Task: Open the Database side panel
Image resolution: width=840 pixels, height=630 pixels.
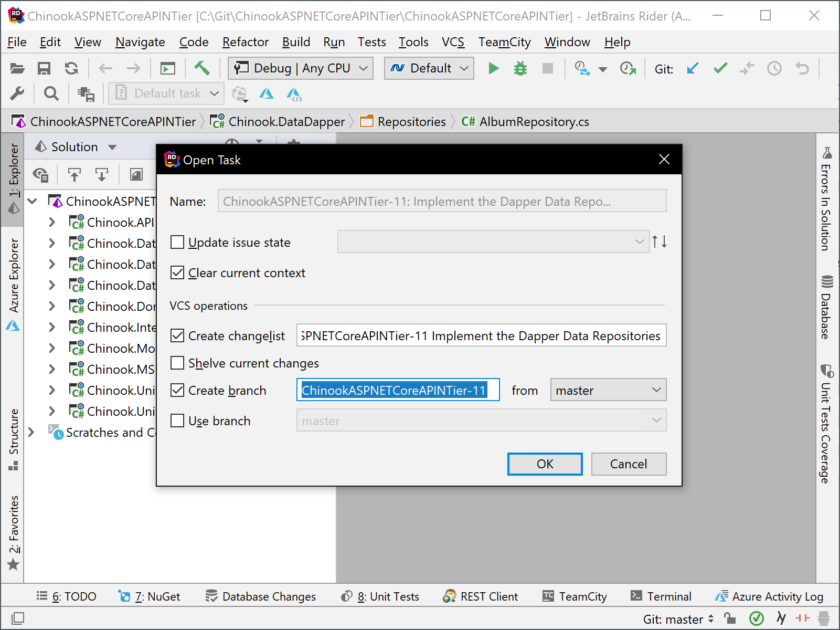Action: pyautogui.click(x=826, y=307)
